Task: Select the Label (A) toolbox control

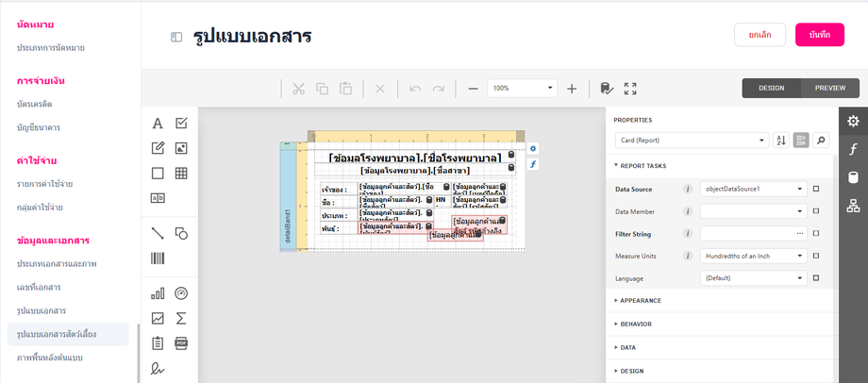Action: 158,124
